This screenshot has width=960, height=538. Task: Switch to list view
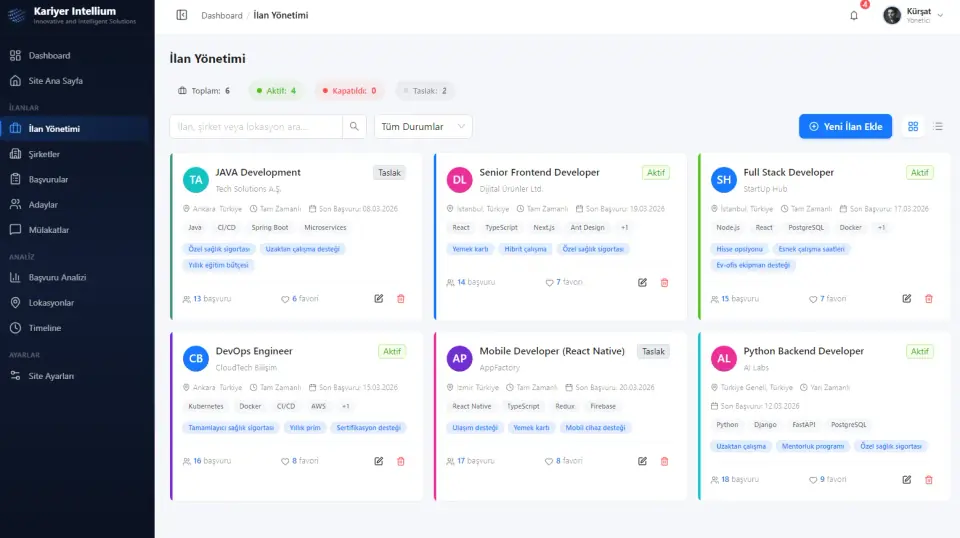[937, 127]
